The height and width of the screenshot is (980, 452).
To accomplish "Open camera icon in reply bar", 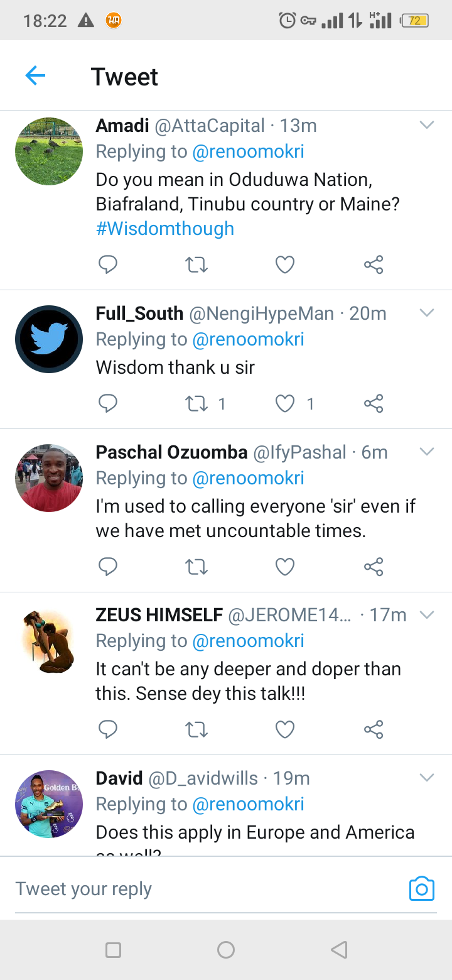I will tap(422, 888).
